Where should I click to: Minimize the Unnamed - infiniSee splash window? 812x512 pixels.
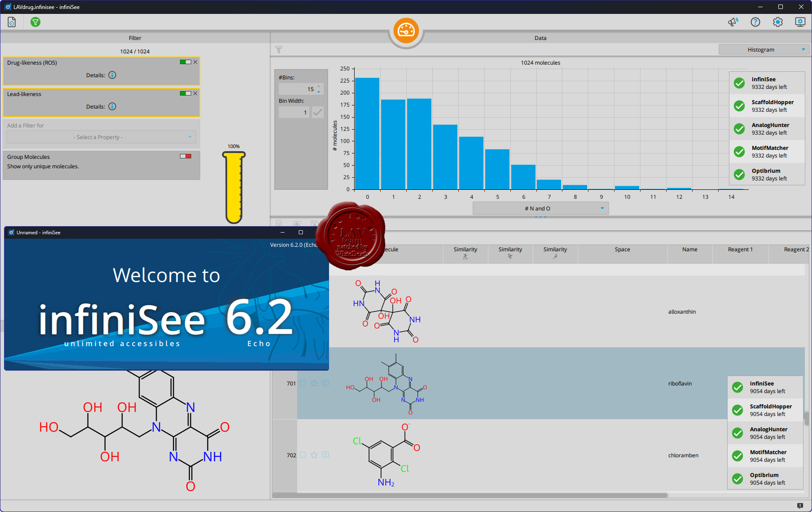pos(282,232)
